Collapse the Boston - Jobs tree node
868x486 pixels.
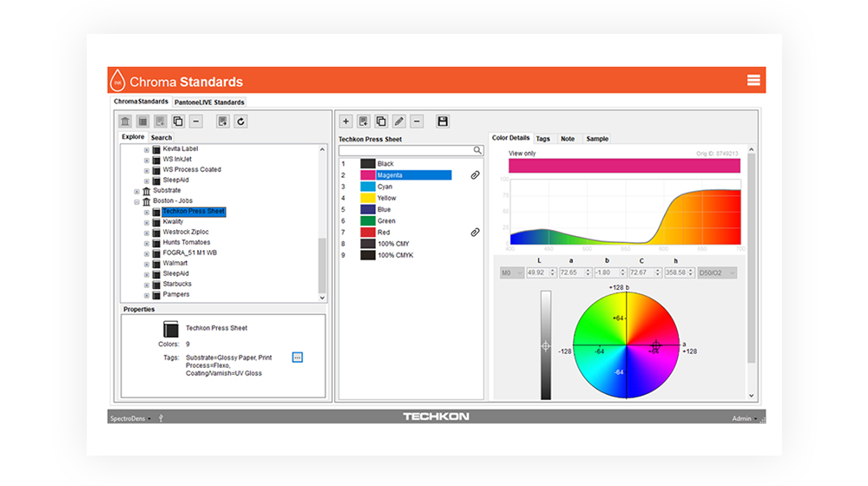coord(136,201)
